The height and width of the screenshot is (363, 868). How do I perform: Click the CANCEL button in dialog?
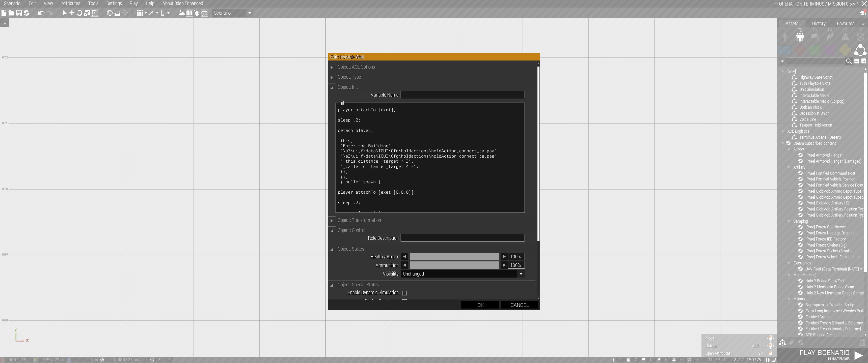519,305
